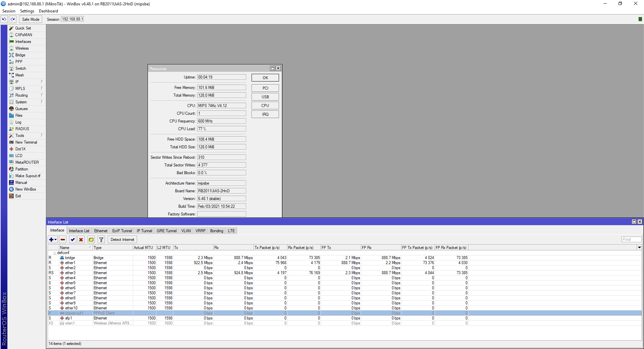This screenshot has width=644, height=349.
Task: Open the LCD sidebar entry
Action: point(27,156)
